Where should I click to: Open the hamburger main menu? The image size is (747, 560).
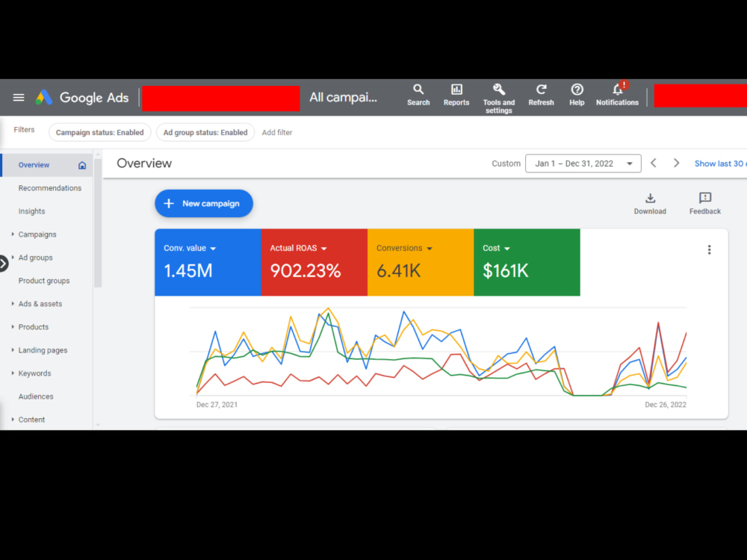point(19,98)
